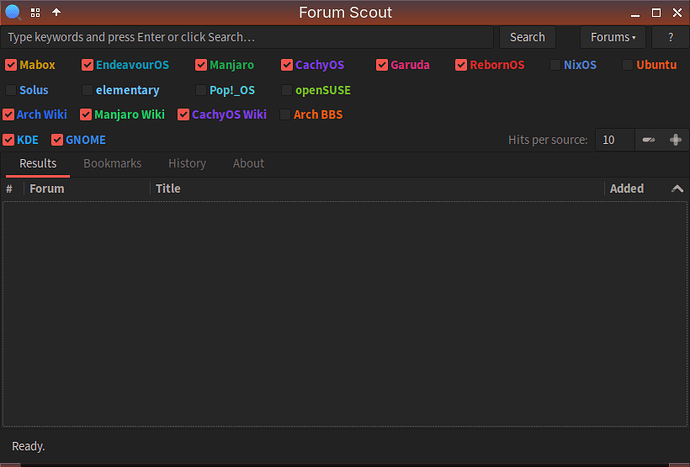Click the Search button

tap(528, 37)
